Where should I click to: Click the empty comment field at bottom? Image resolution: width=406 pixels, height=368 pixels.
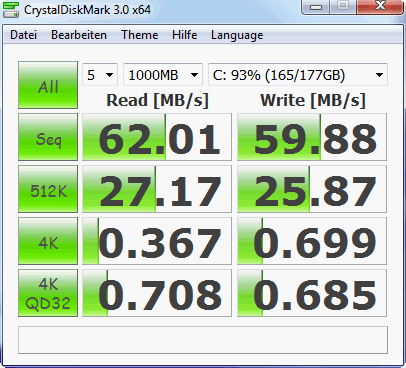click(203, 340)
